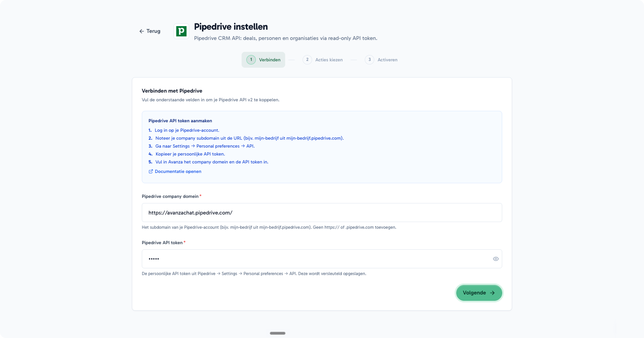644x338 pixels.
Task: Click the step 1 number circle
Action: [x=251, y=60]
